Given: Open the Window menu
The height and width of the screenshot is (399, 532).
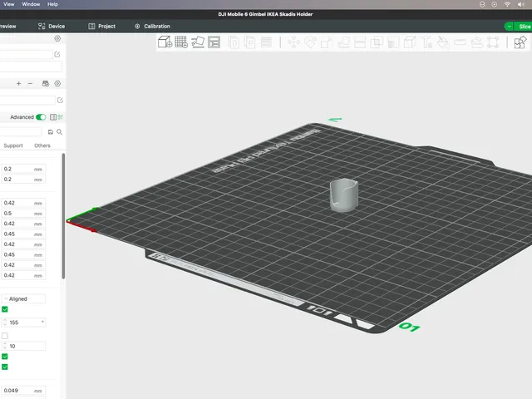Looking at the screenshot, I should point(31,4).
